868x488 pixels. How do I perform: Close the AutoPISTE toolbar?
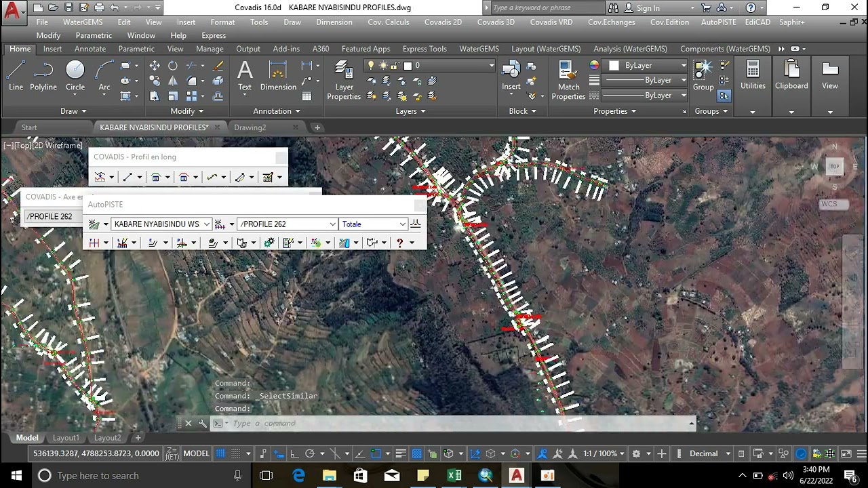[x=420, y=205]
